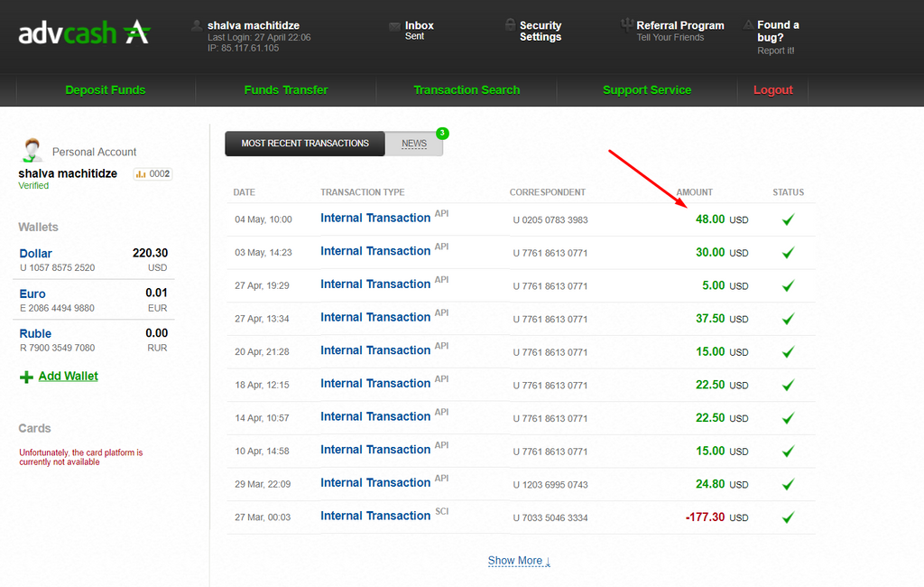This screenshot has width=924, height=587.
Task: Click the bug report warning icon
Action: [x=748, y=24]
